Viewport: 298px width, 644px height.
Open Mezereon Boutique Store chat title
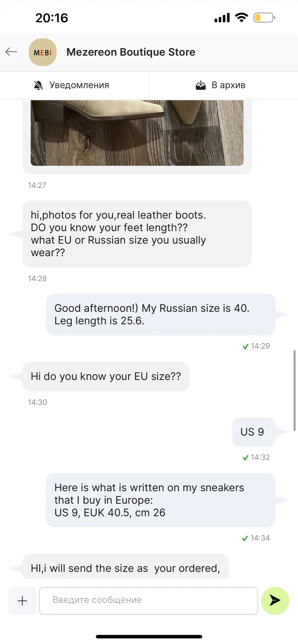coord(131,52)
